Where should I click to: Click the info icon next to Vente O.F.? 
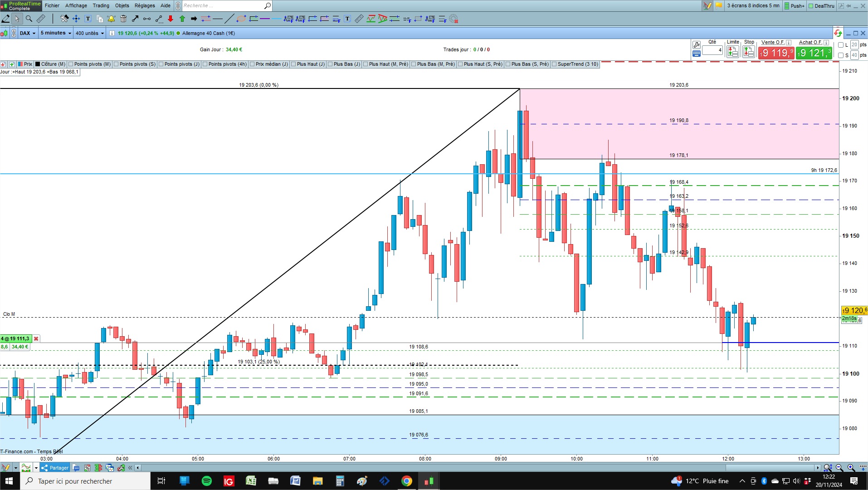pyautogui.click(x=789, y=43)
